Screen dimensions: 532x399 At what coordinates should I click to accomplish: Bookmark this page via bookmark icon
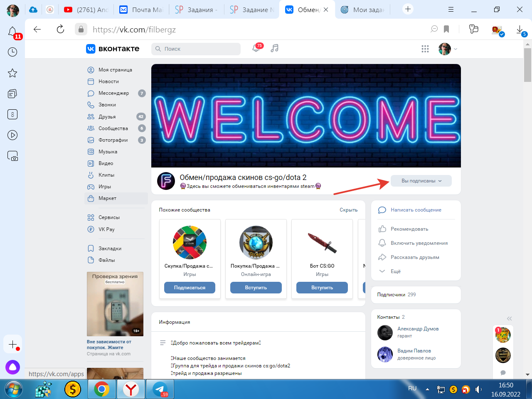point(446,29)
